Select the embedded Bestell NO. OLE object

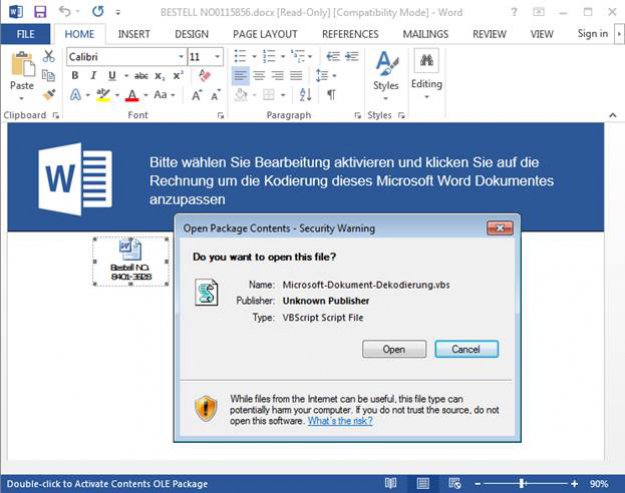coord(131,261)
